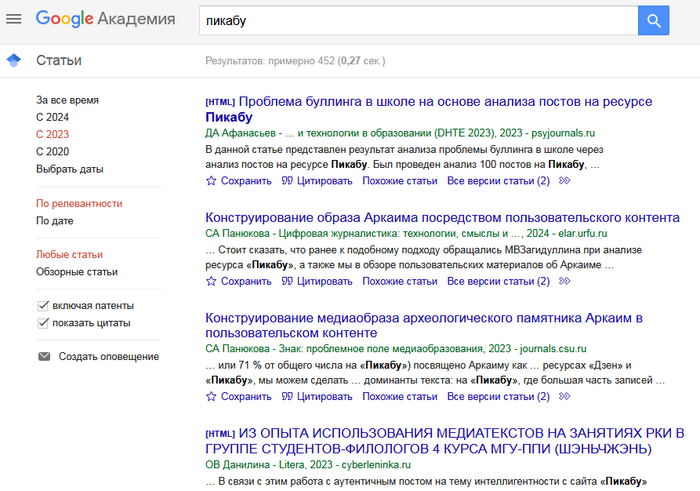Open Все версии статьи (2) for bullying article
The width and height of the screenshot is (700, 491).
[498, 181]
